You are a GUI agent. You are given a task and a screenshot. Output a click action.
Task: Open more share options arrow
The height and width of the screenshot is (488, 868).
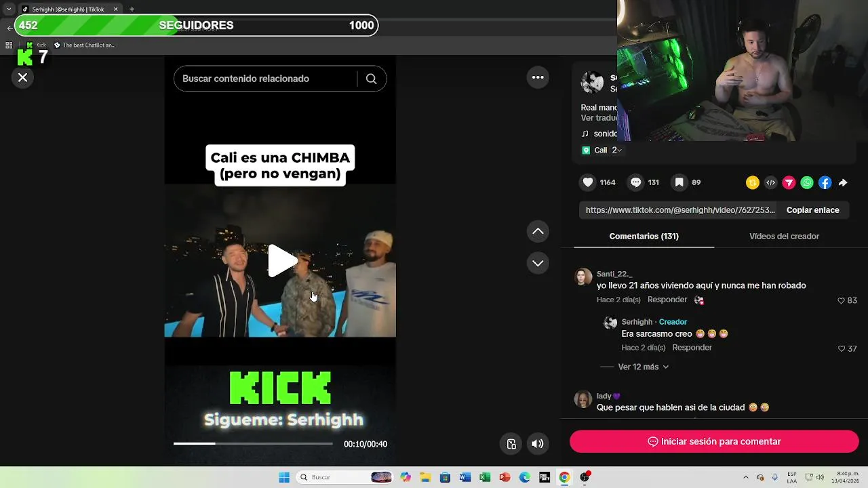coord(843,182)
